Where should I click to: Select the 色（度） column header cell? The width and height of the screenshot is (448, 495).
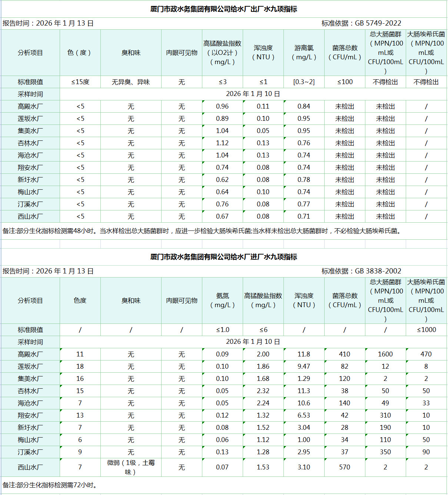click(80, 53)
